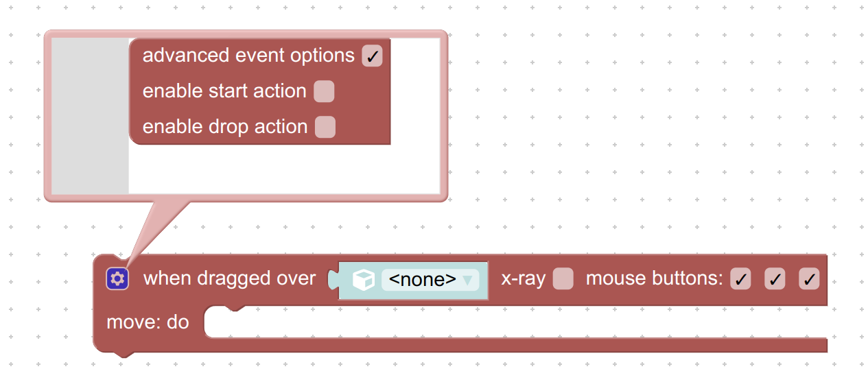Click the 'enable start action' text
Image resolution: width=868 pixels, height=382 pixels.
click(224, 91)
